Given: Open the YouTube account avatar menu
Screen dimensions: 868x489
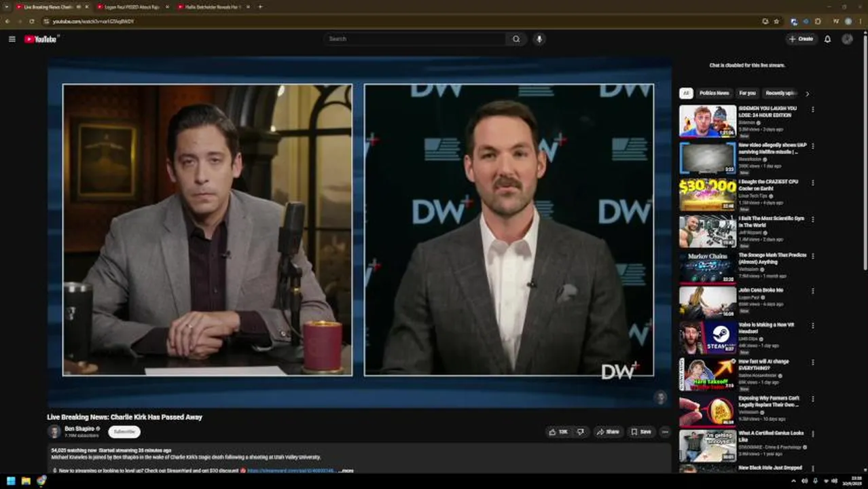Looking at the screenshot, I should 847,39.
